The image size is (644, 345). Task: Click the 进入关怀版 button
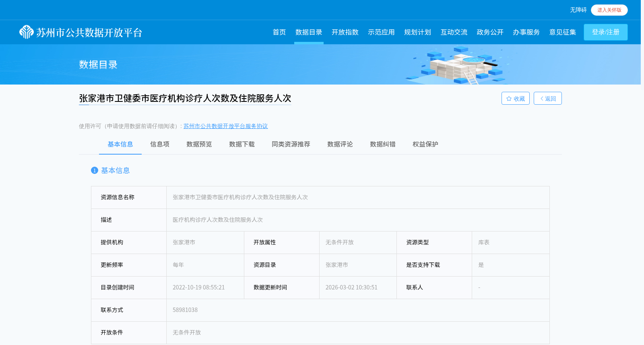click(x=609, y=10)
